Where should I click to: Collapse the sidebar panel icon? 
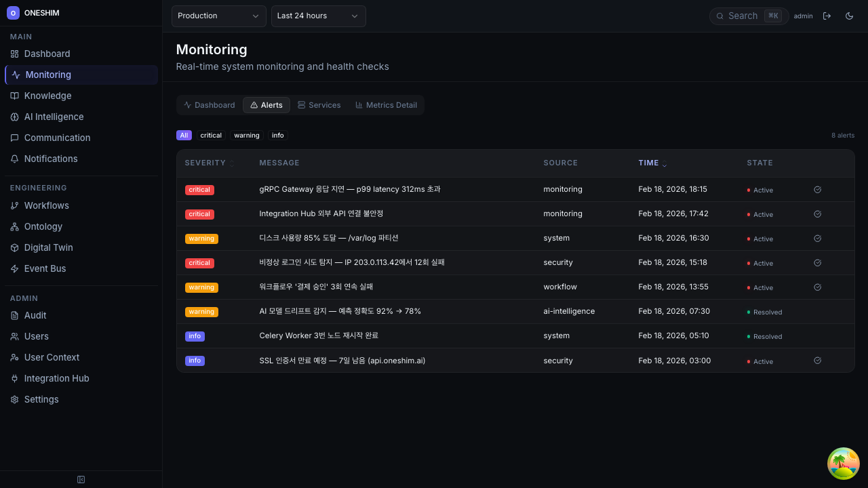point(81,480)
